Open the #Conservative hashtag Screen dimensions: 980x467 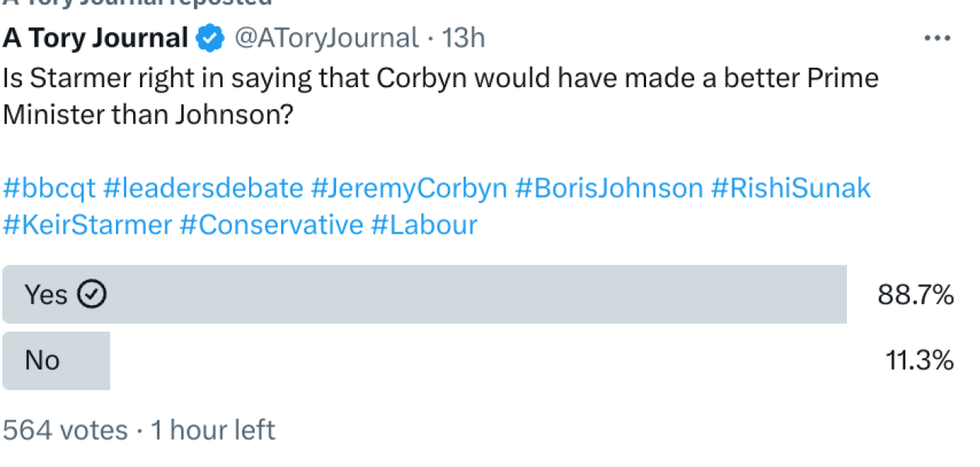point(271,225)
